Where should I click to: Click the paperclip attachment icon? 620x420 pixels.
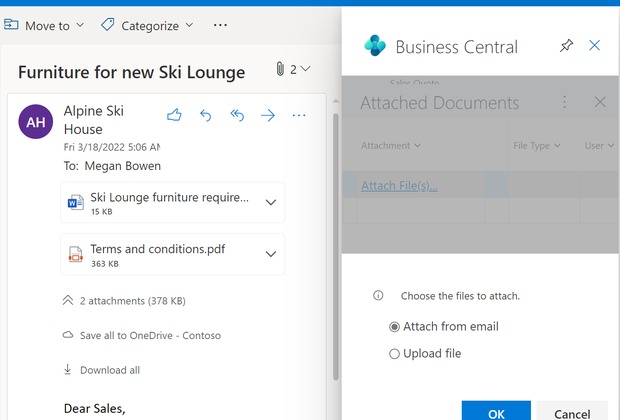point(280,69)
